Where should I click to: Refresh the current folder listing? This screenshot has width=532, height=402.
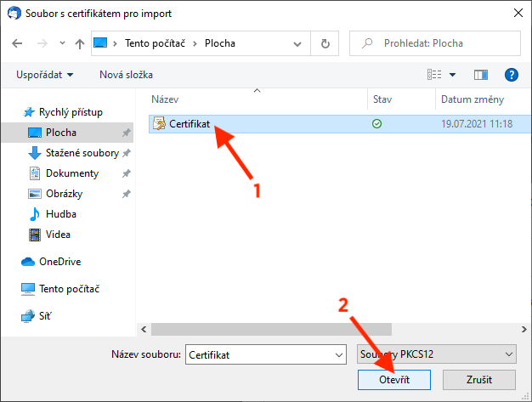[325, 43]
